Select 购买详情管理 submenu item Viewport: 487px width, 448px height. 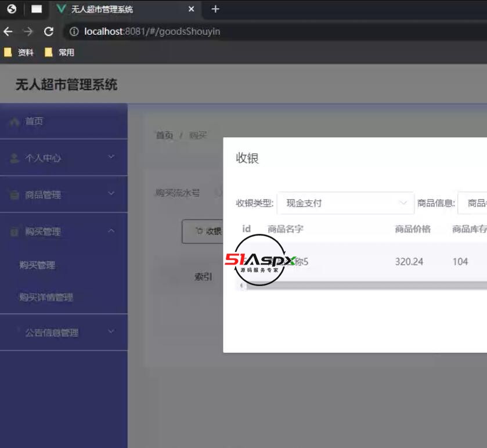pos(46,297)
